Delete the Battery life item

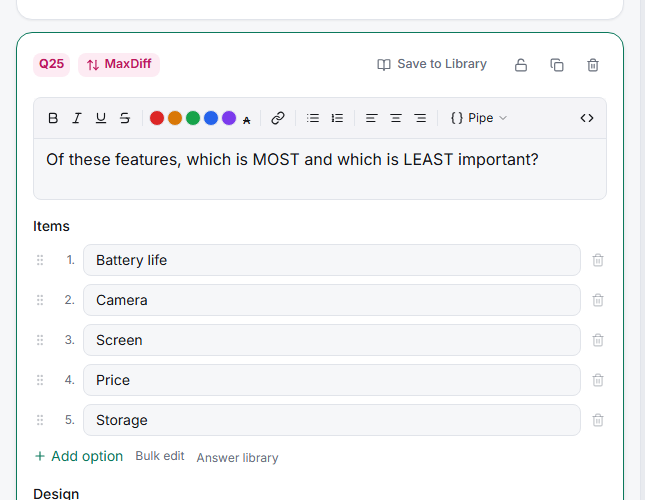pyautogui.click(x=598, y=260)
